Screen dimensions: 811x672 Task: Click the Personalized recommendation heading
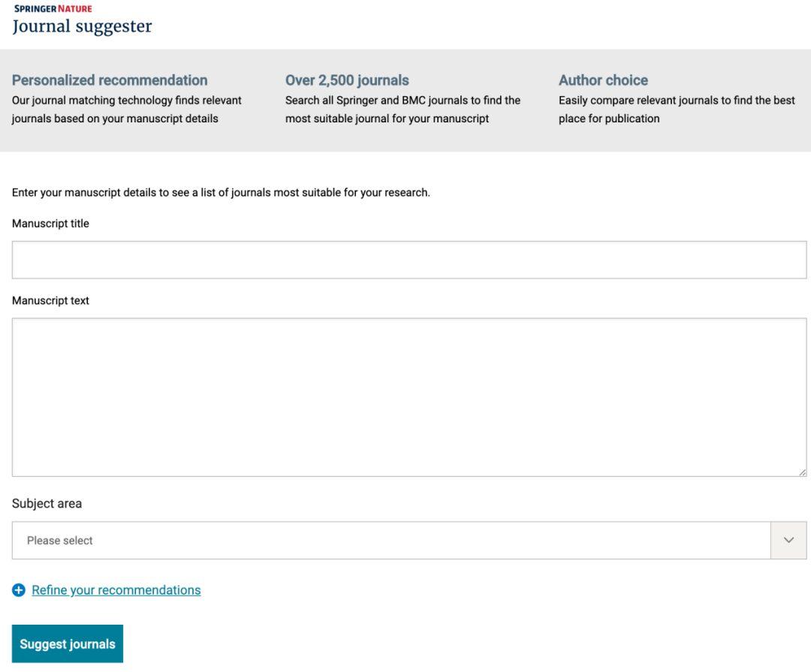[x=110, y=80]
